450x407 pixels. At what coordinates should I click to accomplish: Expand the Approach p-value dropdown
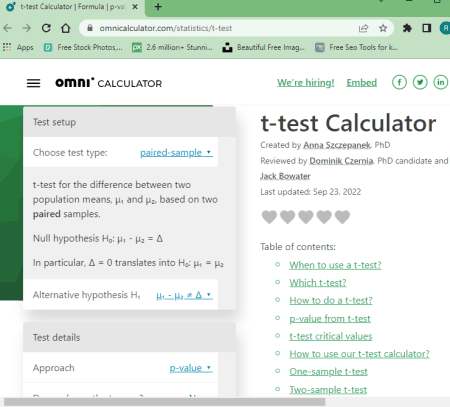(x=191, y=368)
